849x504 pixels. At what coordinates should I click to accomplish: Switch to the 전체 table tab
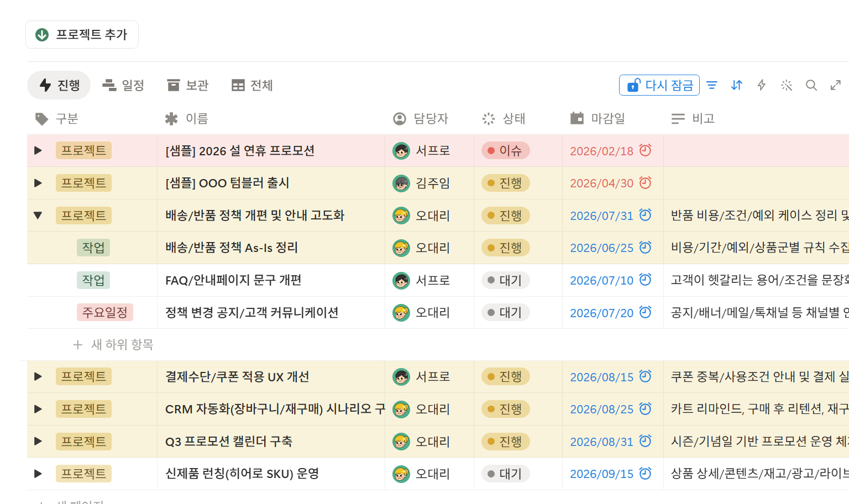click(x=252, y=85)
